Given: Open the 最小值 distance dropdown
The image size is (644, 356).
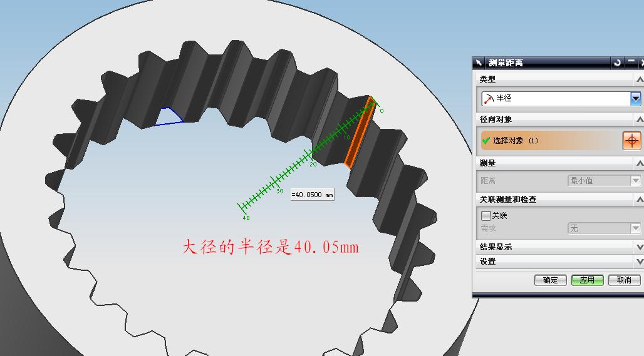Looking at the screenshot, I should click(x=635, y=180).
